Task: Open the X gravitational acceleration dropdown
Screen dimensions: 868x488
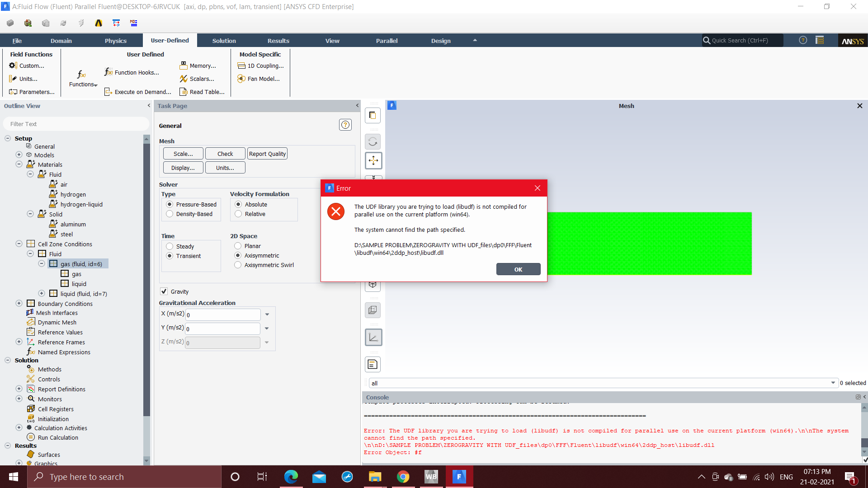Action: (x=266, y=314)
